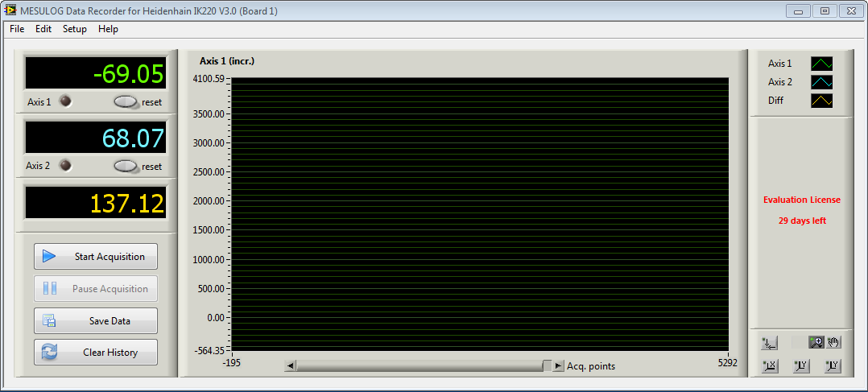Click the Y-axis minimum value -564.35
Viewport: 868px width, 392px height.
pos(209,350)
